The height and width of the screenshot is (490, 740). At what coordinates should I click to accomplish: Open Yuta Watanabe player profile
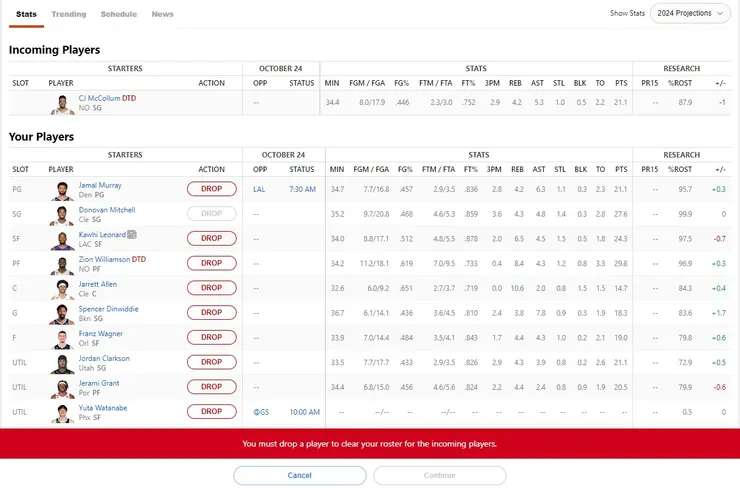coord(103,408)
